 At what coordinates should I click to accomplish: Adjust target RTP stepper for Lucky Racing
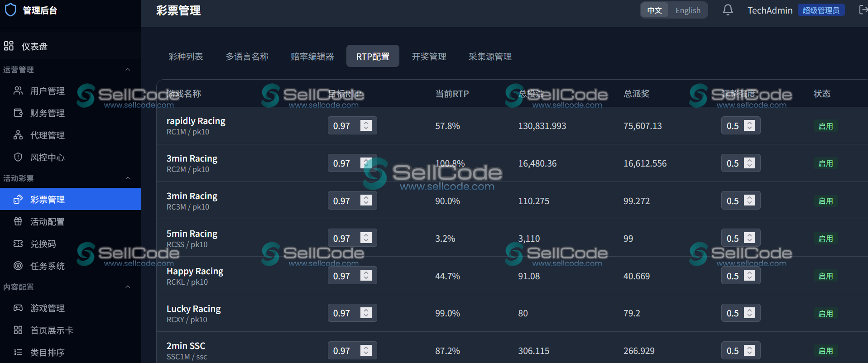366,313
